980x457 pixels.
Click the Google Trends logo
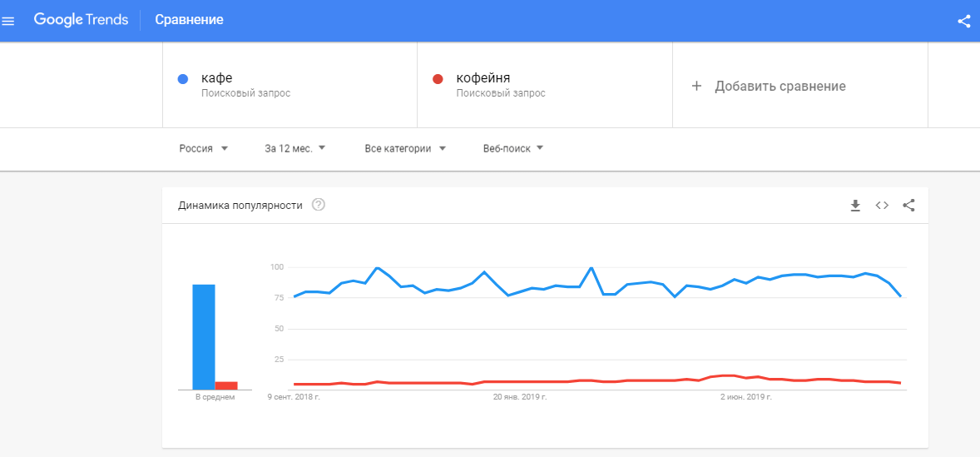[x=81, y=20]
